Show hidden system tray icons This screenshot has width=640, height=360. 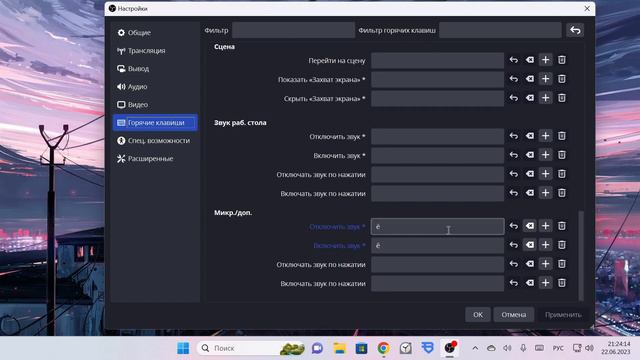click(475, 348)
